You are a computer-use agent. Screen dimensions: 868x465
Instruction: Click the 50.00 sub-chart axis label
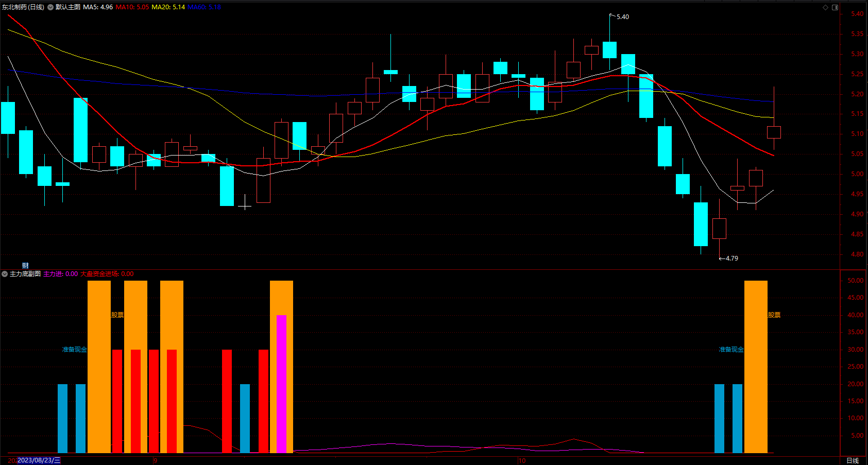(856, 281)
